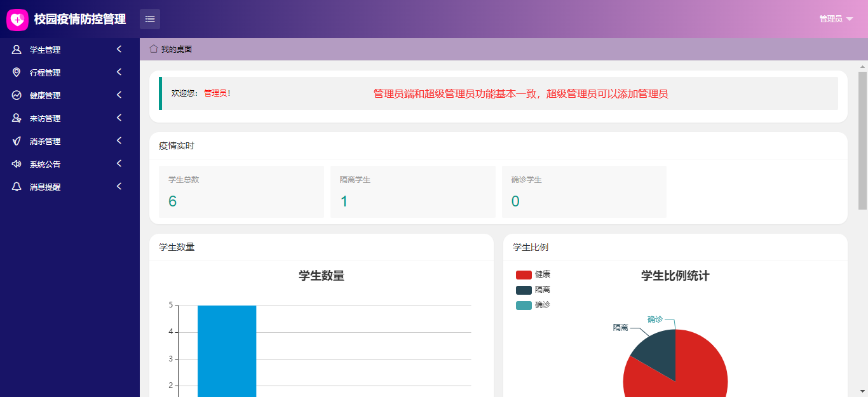The height and width of the screenshot is (397, 868).
Task: Open the 健康管理 menu
Action: [70, 95]
